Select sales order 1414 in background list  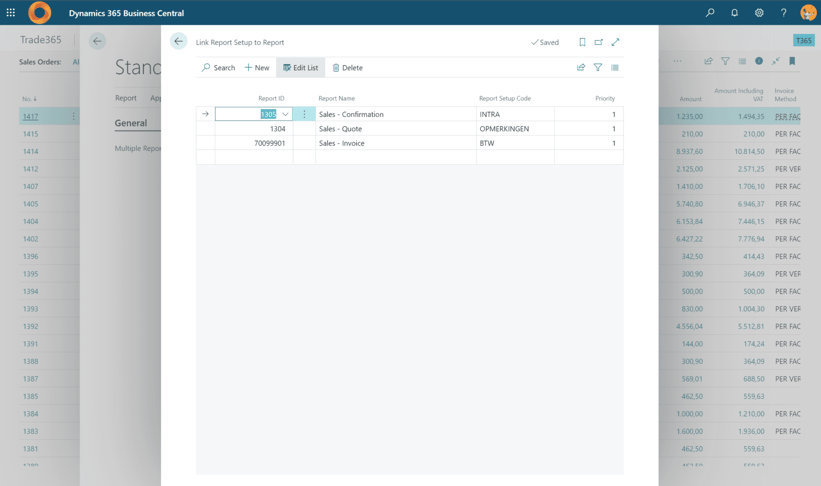pos(30,151)
